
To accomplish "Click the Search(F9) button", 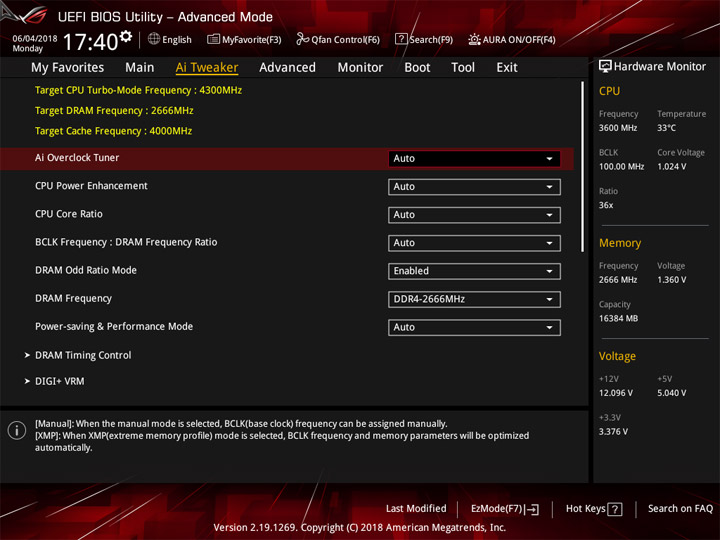I will [424, 39].
